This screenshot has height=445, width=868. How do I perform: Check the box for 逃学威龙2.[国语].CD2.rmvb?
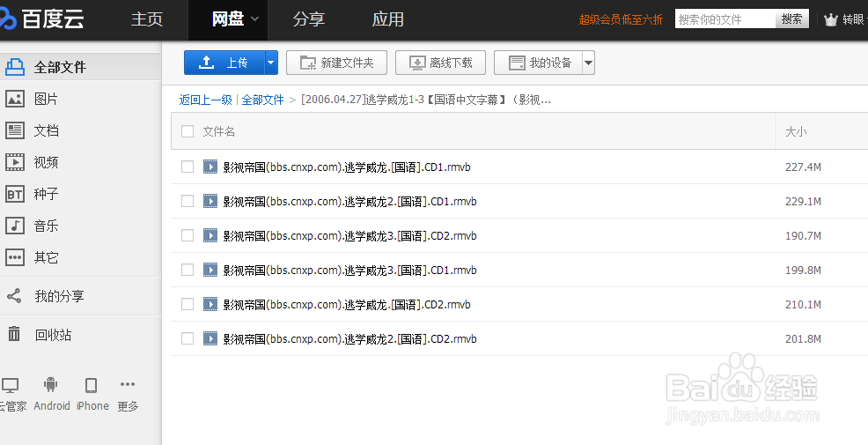[x=188, y=338]
